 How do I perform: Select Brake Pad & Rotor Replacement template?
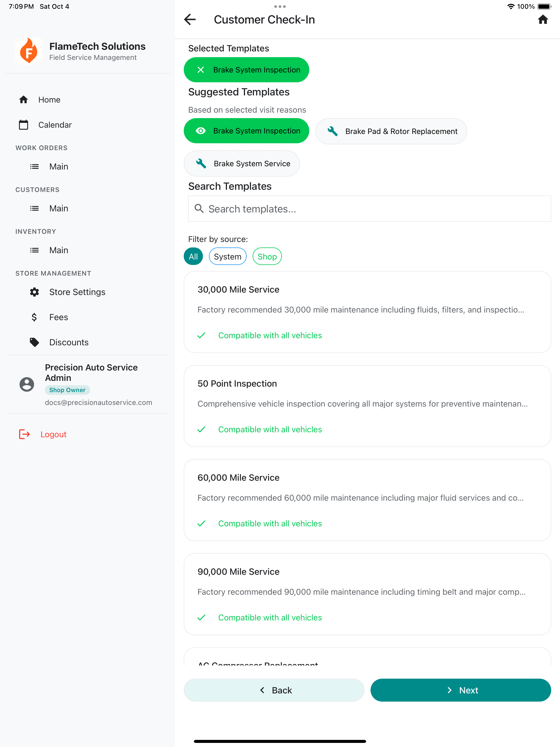[x=391, y=131]
